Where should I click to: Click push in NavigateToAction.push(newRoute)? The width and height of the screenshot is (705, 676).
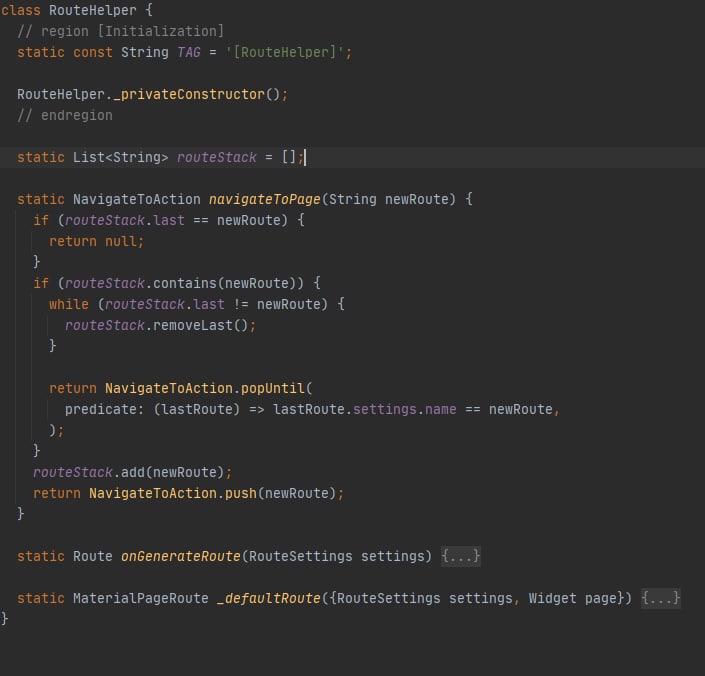[241, 494]
